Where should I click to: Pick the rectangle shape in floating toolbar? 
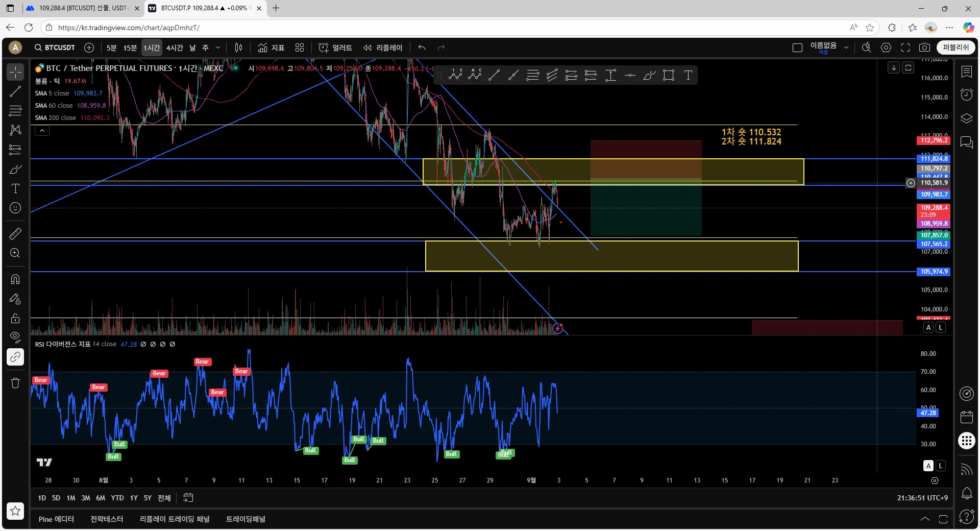click(x=669, y=75)
